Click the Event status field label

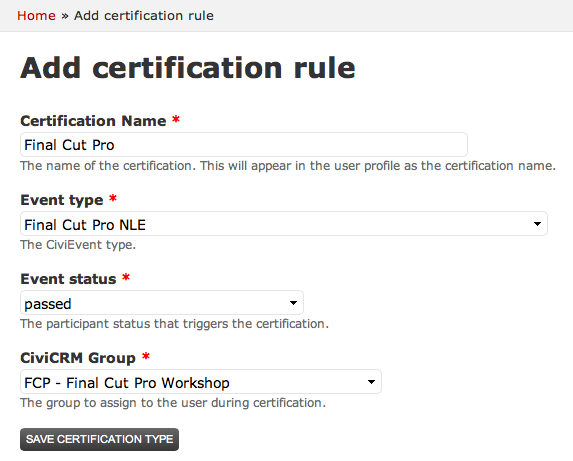(68, 279)
